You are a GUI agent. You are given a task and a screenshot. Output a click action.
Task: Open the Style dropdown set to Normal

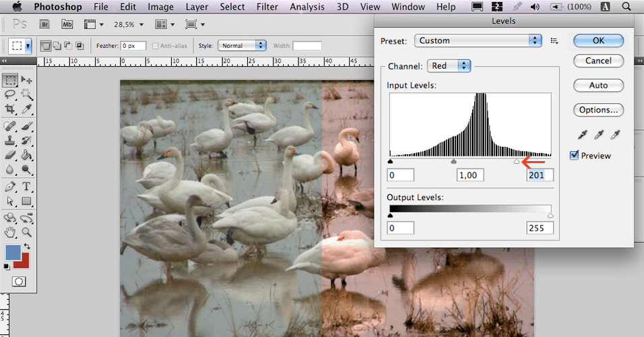242,46
